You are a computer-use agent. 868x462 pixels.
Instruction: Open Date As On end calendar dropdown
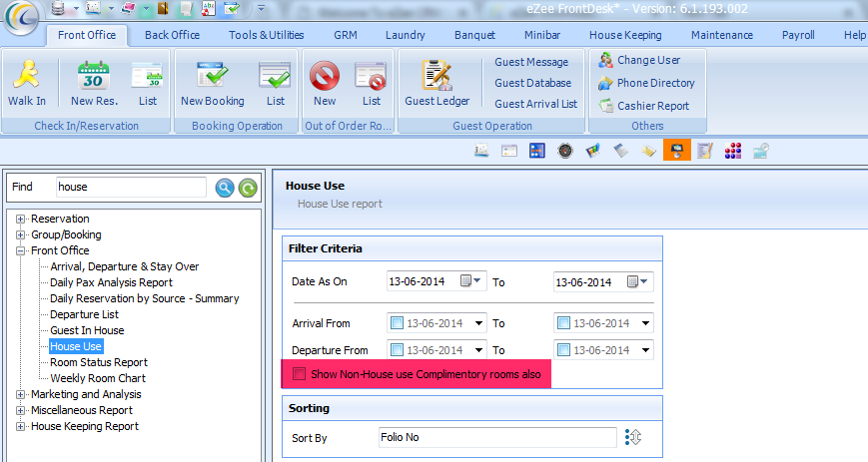pyautogui.click(x=637, y=281)
